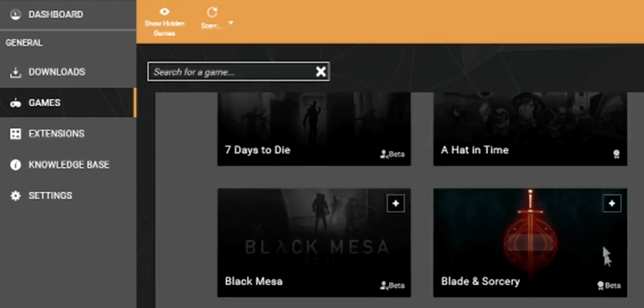Select the 7 Days to Die game card
Viewport: 644px width, 308px height.
pos(314,129)
